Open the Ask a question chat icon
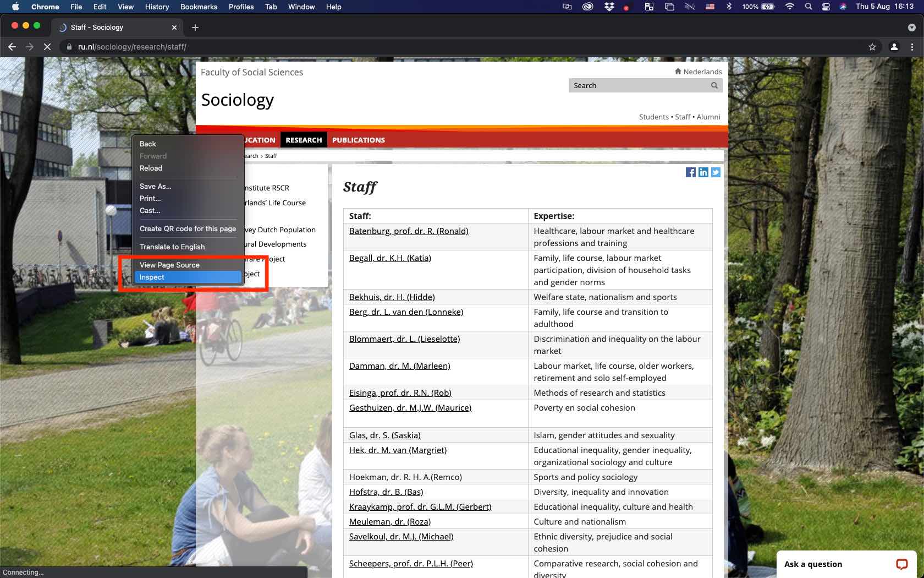Viewport: 924px width, 578px height. point(902,564)
